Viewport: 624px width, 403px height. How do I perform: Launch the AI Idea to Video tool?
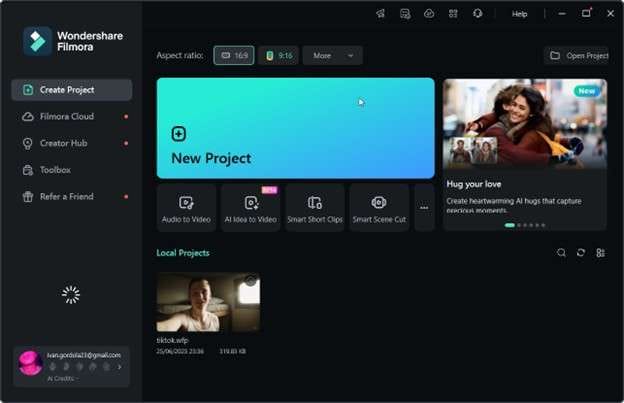(x=251, y=208)
